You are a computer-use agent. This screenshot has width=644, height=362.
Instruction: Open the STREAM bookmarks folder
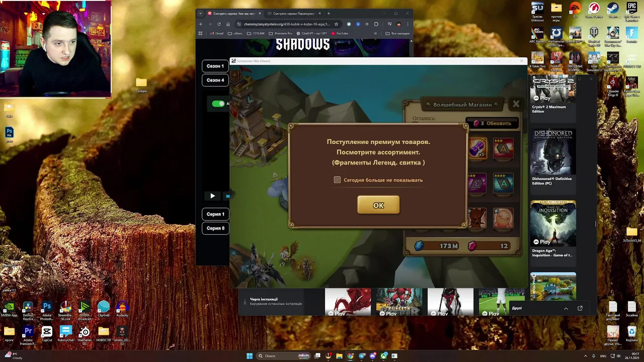tap(255, 34)
